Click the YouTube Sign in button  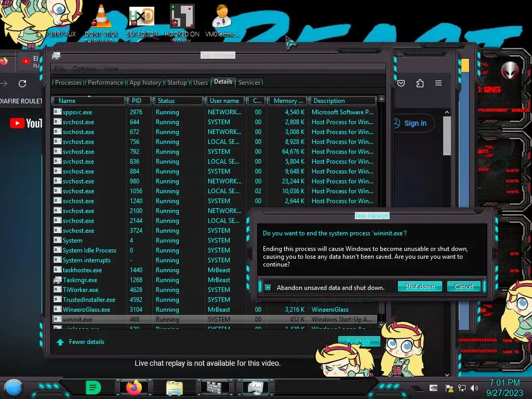point(415,123)
